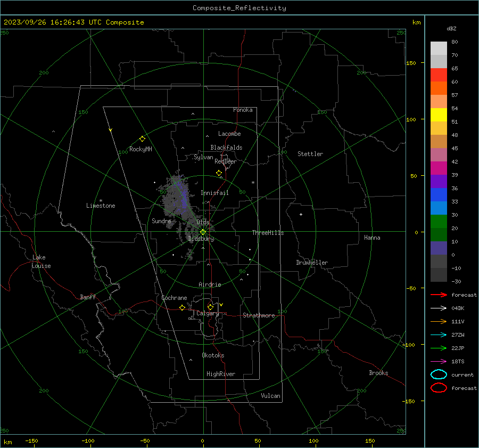Click the red forecast arrow in the legend
This screenshot has width=479, height=448.
439,295
